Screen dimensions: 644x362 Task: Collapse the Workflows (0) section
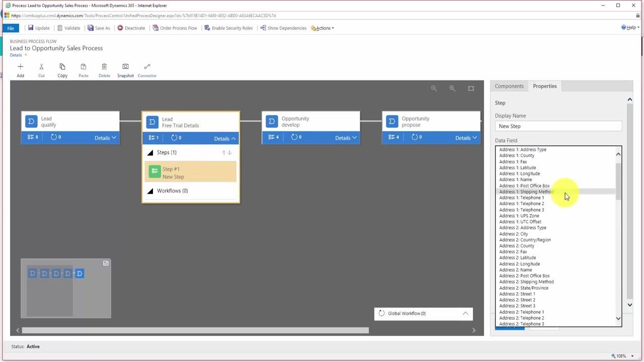[150, 191]
